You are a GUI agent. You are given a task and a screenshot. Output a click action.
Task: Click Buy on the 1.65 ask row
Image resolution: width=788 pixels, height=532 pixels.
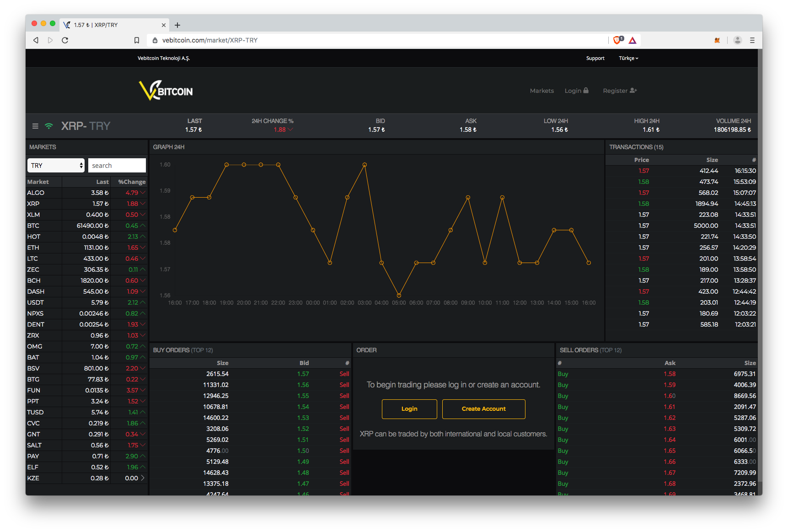pyautogui.click(x=563, y=451)
